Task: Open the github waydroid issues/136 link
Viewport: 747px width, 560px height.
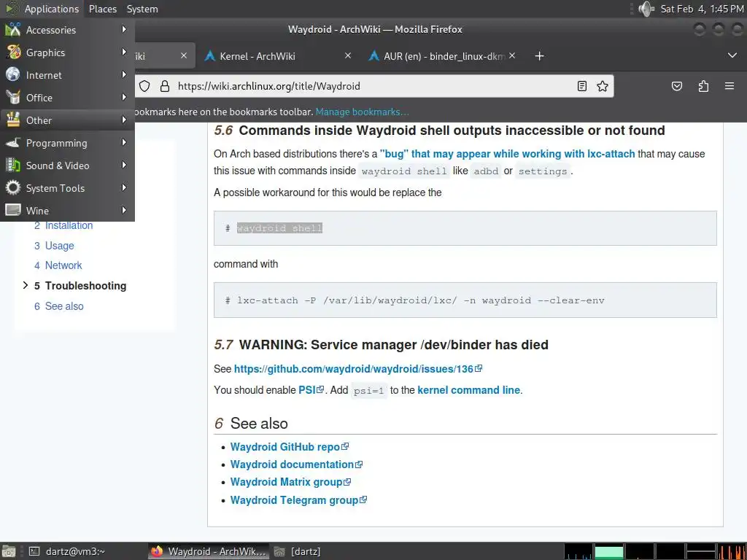Action: 357,369
